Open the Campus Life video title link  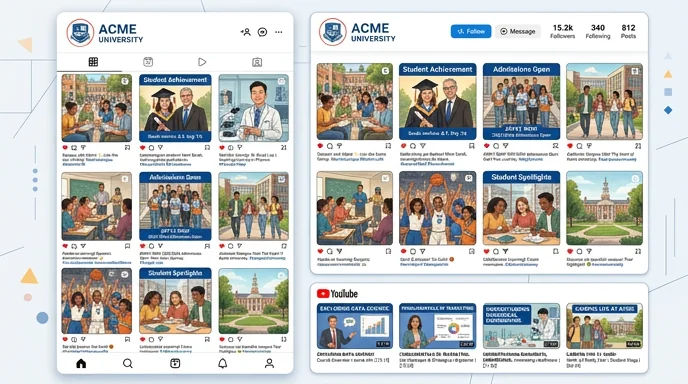pyautogui.click(x=591, y=354)
